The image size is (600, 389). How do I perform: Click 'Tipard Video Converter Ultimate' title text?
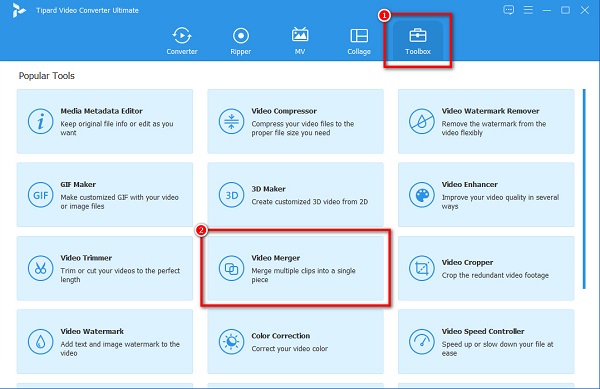[x=87, y=10]
